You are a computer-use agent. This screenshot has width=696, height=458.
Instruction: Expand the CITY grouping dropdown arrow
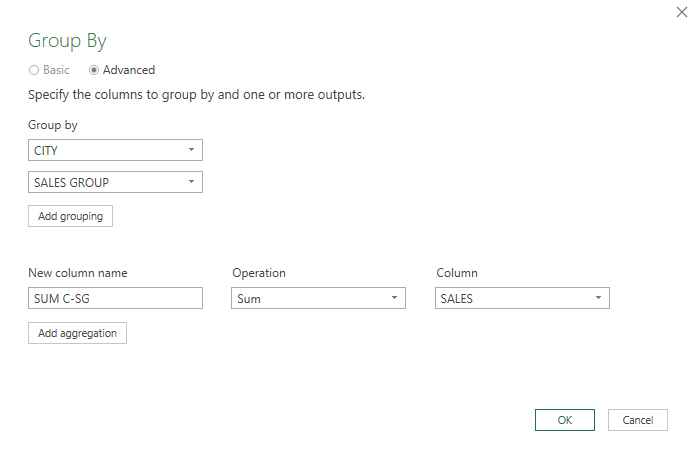tap(191, 150)
